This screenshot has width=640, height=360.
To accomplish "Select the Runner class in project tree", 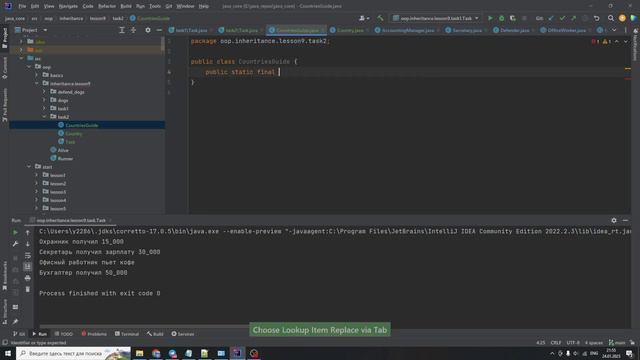I will pos(65,158).
